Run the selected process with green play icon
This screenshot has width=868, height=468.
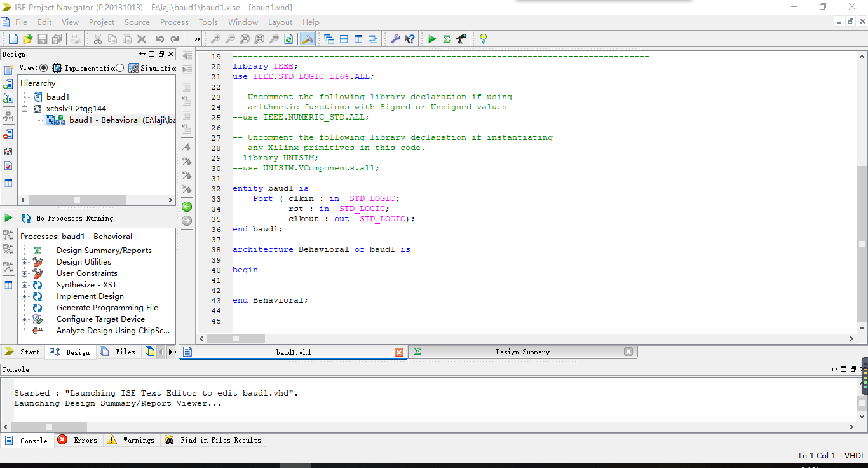[x=433, y=39]
